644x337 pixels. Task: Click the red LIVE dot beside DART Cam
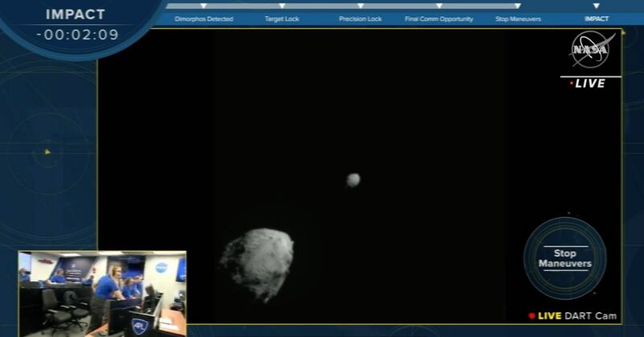531,316
